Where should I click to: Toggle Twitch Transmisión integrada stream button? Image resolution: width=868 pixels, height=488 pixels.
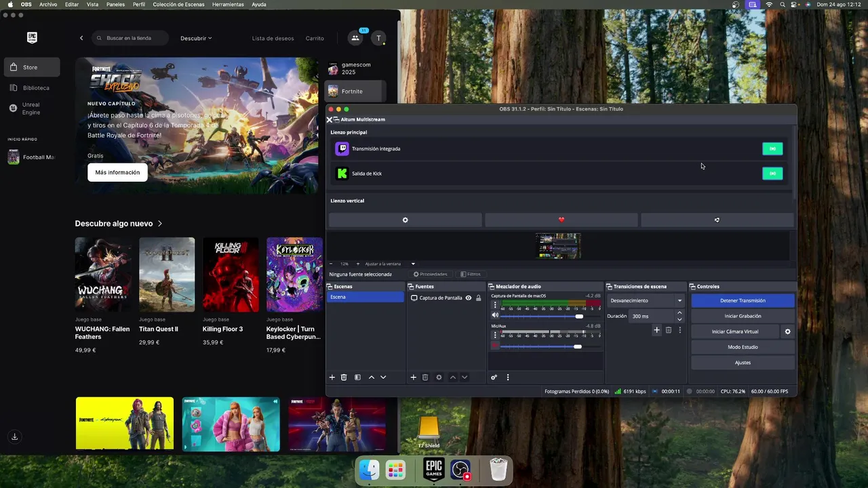[772, 148]
